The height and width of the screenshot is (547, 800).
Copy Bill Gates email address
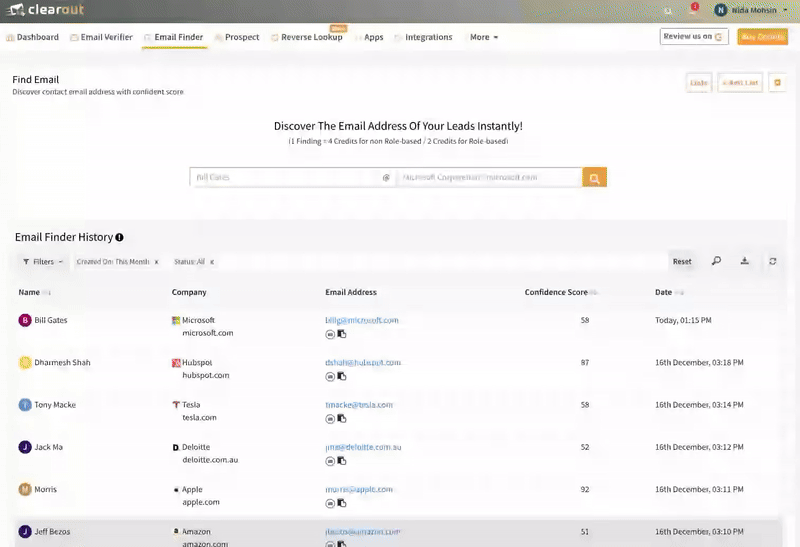[342, 334]
